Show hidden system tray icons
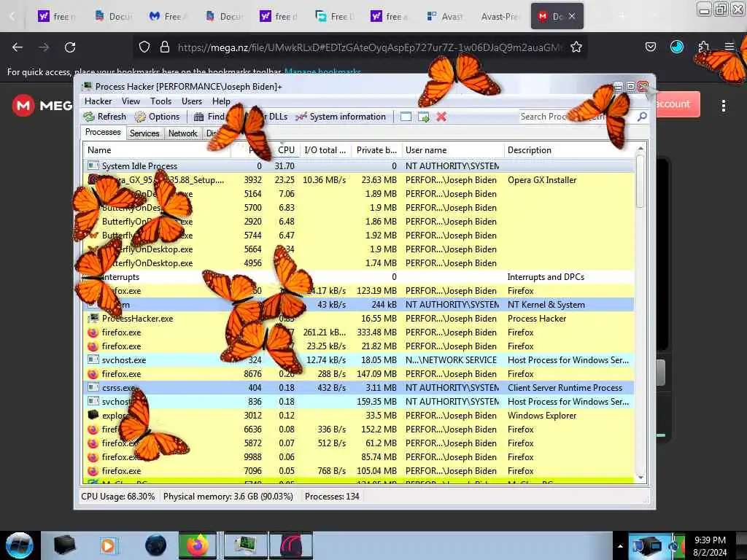This screenshot has height=560, width=747. pyautogui.click(x=620, y=546)
